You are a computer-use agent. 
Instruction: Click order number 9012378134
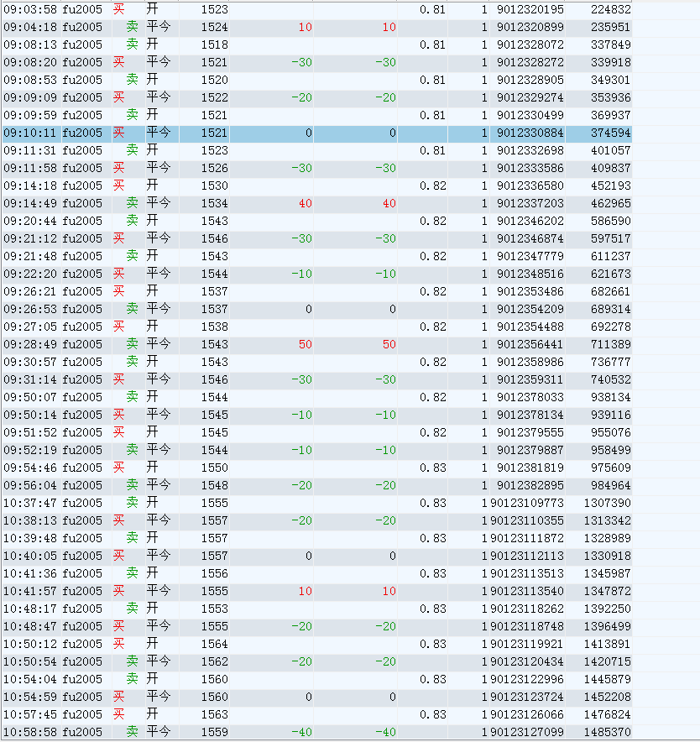tap(530, 415)
